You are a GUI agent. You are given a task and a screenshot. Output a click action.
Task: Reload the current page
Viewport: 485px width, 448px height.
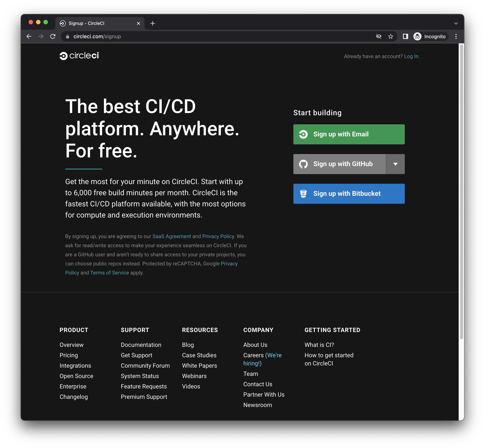coord(53,36)
